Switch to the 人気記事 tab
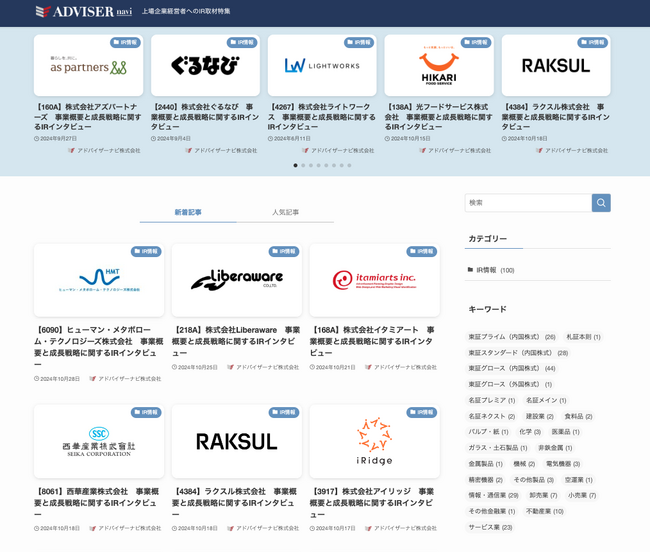The image size is (650, 552). point(285,212)
